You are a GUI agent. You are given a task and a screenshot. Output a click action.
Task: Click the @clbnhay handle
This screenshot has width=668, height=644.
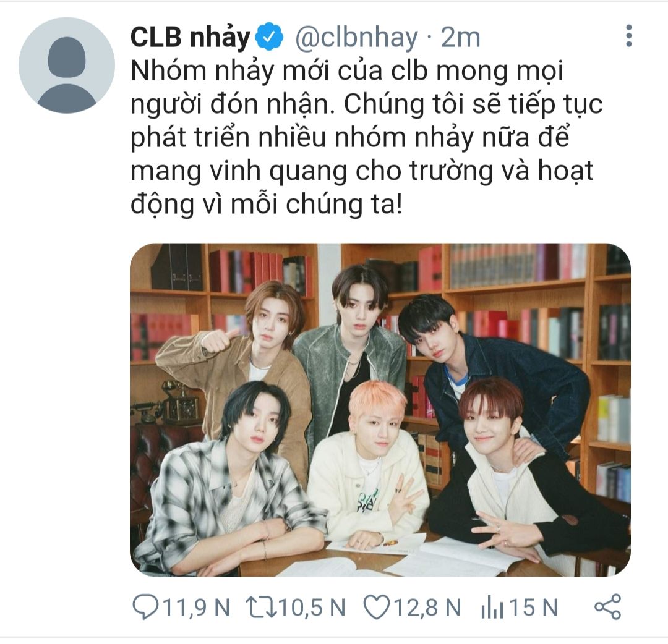point(357,38)
